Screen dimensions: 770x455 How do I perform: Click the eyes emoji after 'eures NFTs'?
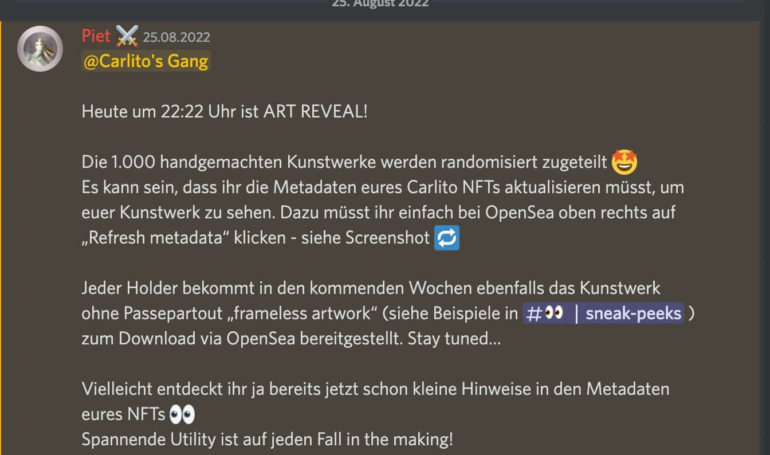[x=182, y=414]
